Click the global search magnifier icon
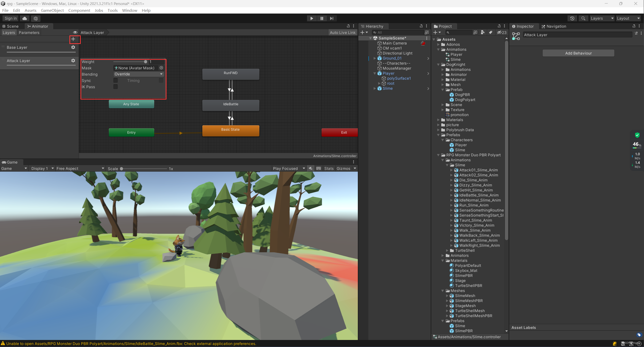Screen dimensions: 644x347 (x=583, y=18)
